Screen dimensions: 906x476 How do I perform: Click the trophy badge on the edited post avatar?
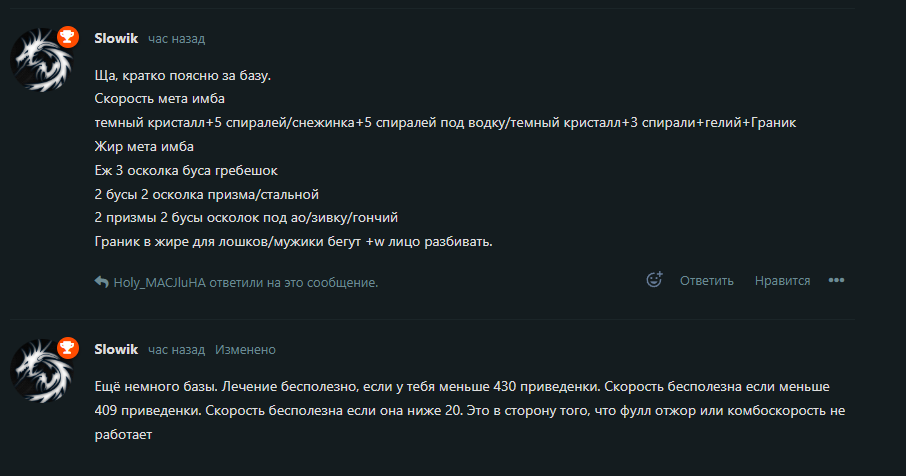pos(68,348)
